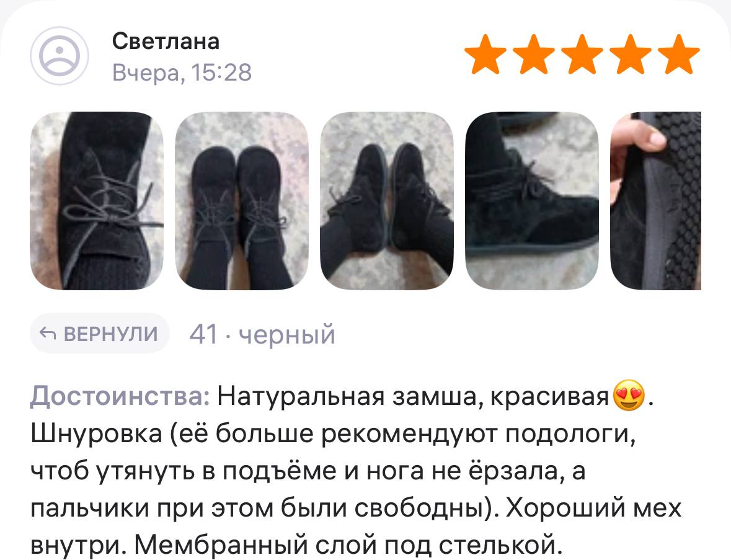The width and height of the screenshot is (731, 560).
Task: Click the sad face avatar icon
Action: tap(59, 56)
